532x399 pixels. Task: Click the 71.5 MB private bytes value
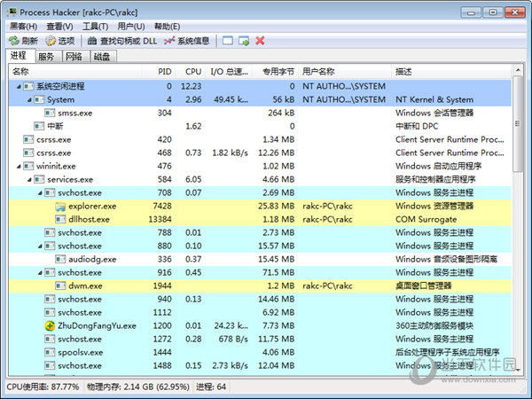[278, 273]
